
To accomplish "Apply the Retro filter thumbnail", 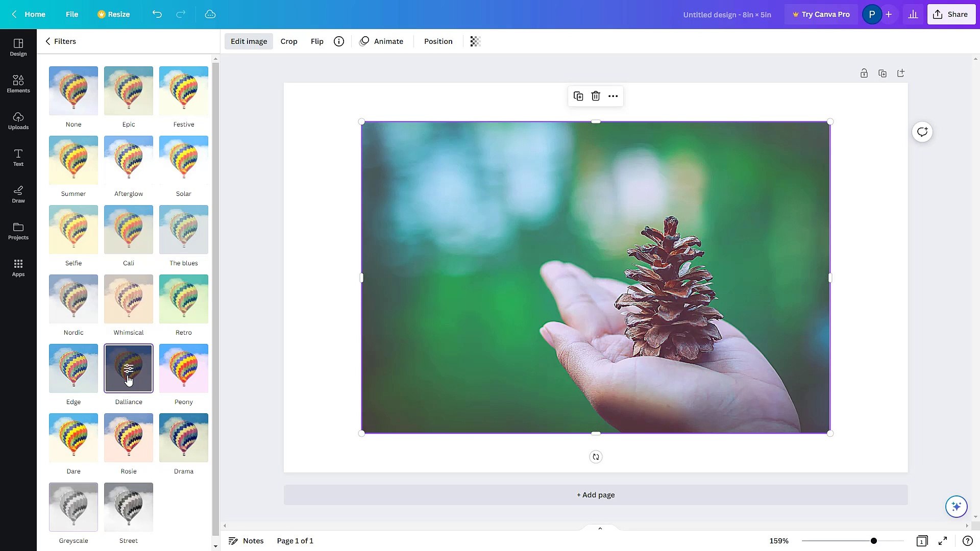I will point(183,299).
